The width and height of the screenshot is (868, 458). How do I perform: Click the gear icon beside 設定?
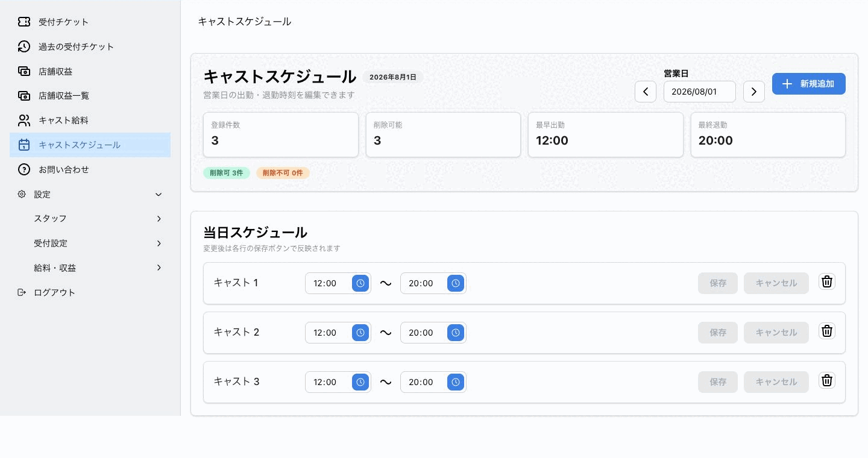(22, 195)
